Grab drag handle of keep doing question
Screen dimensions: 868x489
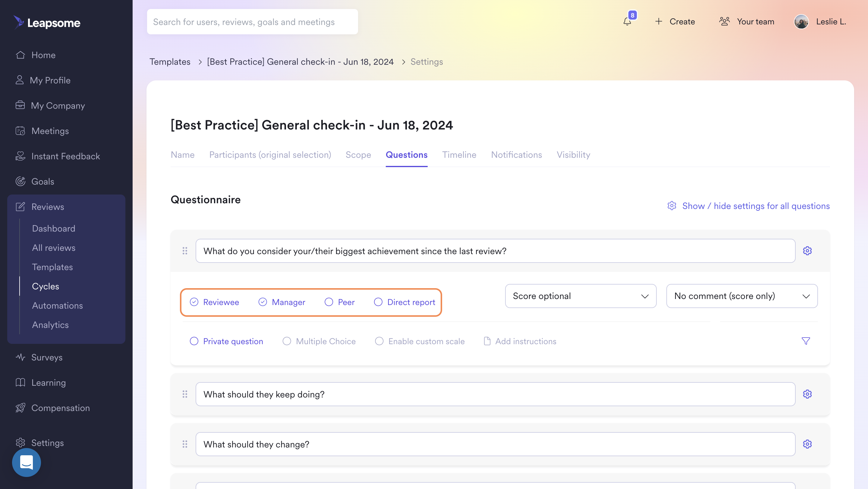(185, 394)
